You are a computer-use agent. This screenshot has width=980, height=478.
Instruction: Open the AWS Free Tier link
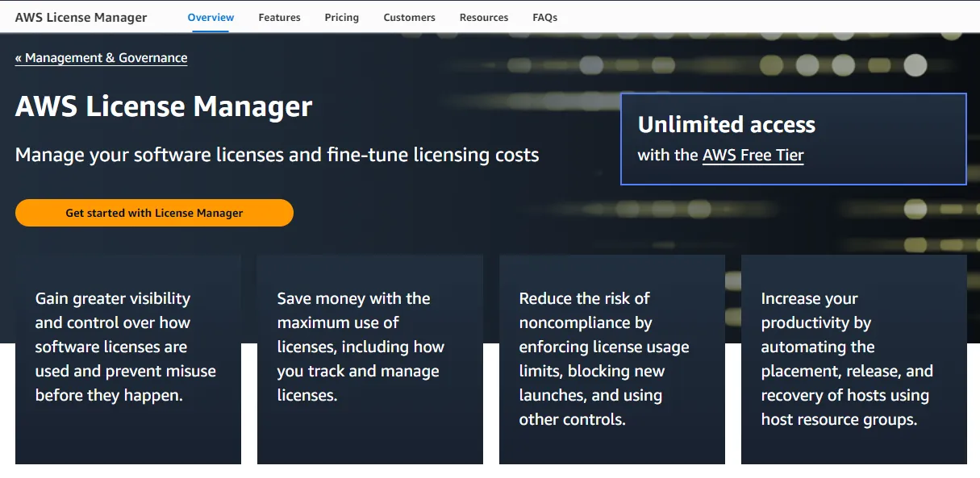[x=753, y=155]
